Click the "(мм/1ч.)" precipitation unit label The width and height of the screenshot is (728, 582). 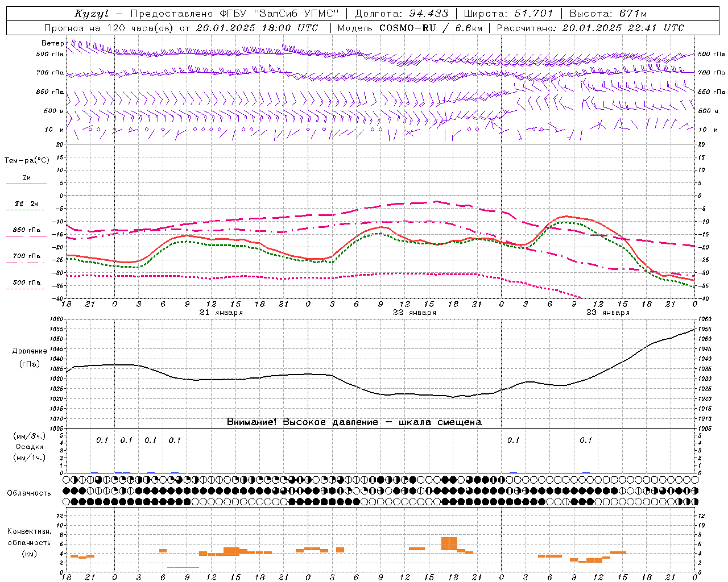29,458
